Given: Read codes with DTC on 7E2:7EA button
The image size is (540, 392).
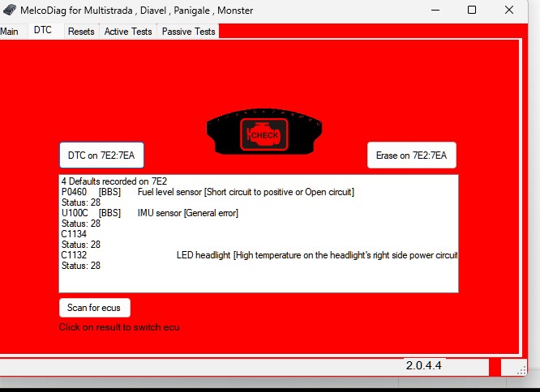Looking at the screenshot, I should pyautogui.click(x=101, y=155).
